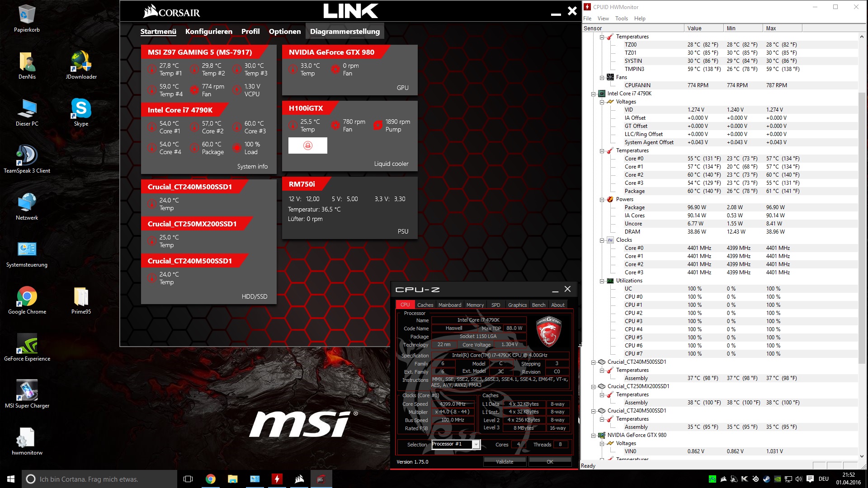Click the motherboard 774 rpm fan icon
The image size is (868, 488).
[194, 90]
